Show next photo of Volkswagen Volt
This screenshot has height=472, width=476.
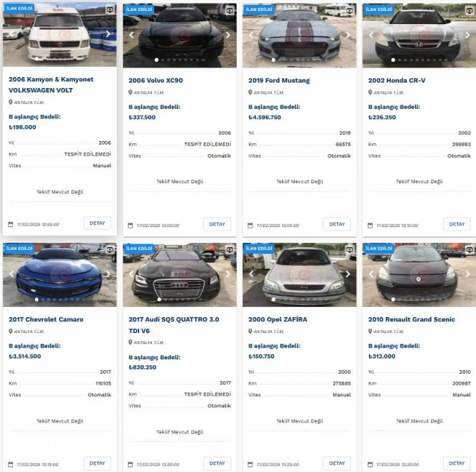tap(108, 34)
